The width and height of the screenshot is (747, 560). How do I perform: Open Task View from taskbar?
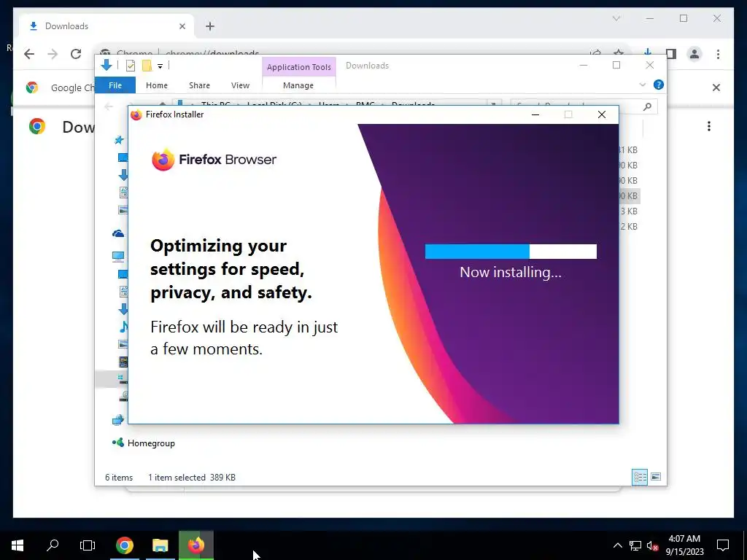click(x=88, y=545)
